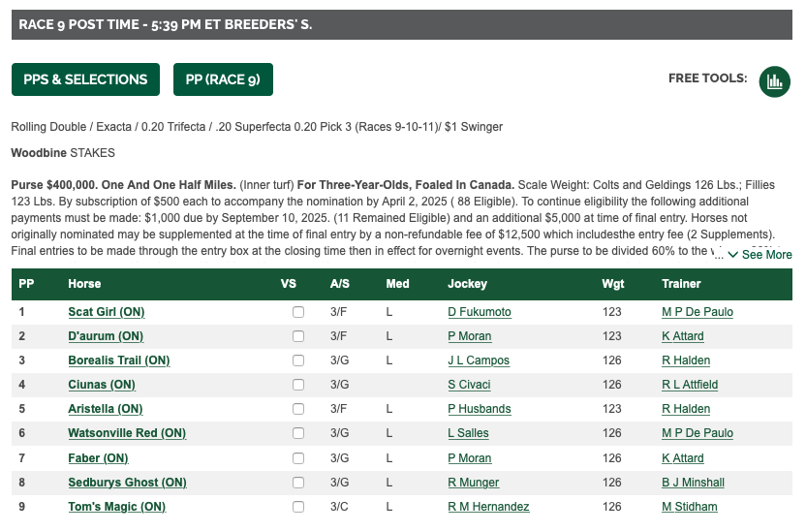Viewport: 806px width, 532px height.
Task: View jockey R M Hernandez link
Action: 488,506
